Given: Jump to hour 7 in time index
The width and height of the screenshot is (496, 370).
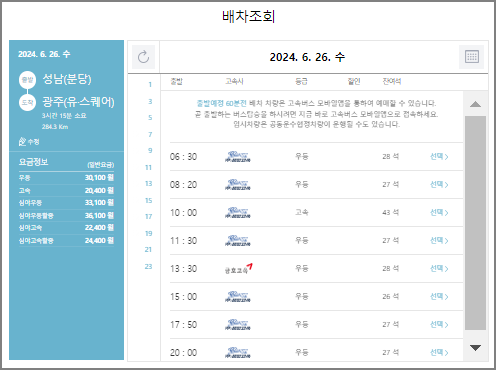Looking at the screenshot, I should 150,134.
